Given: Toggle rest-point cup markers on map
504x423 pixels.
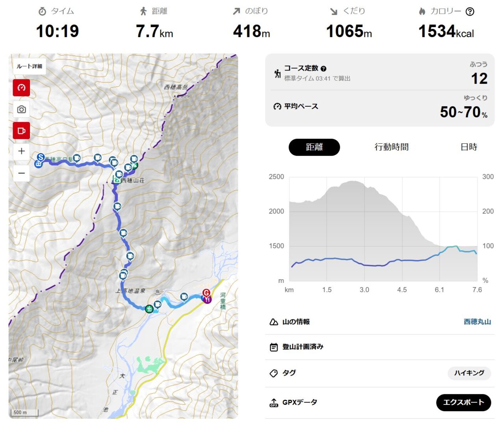Looking at the screenshot, I should [x=22, y=131].
